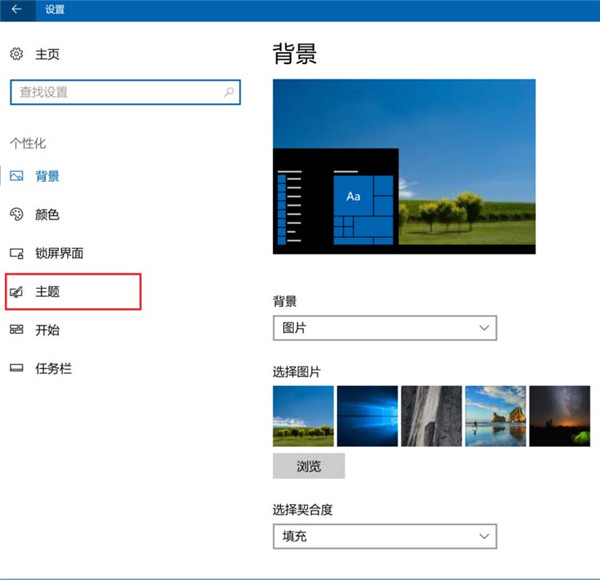
Task: Pick the starry night sky wallpaper thumbnail
Action: pyautogui.click(x=559, y=416)
